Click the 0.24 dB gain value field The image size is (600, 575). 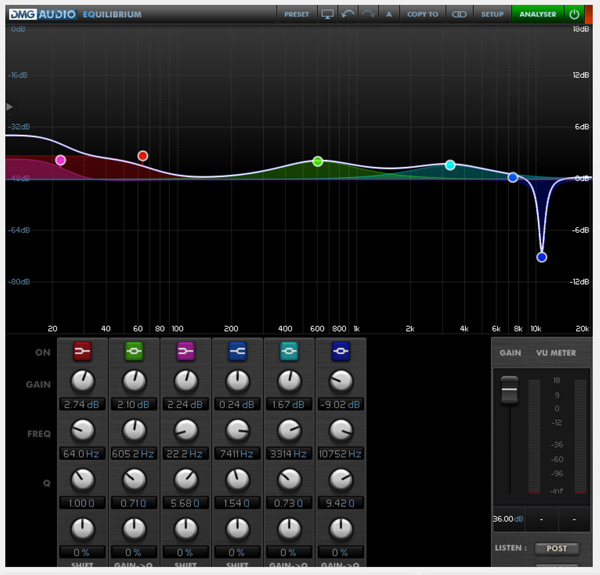click(x=238, y=404)
